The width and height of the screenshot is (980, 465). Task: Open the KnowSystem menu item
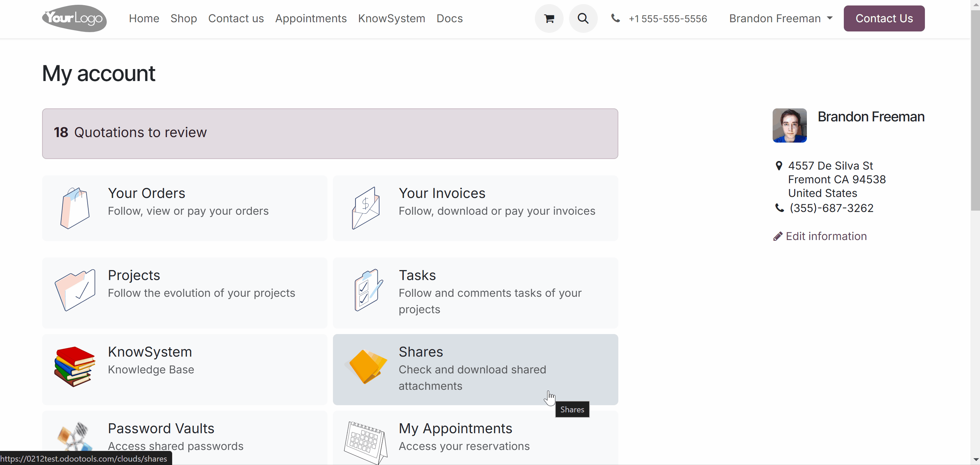(391, 18)
